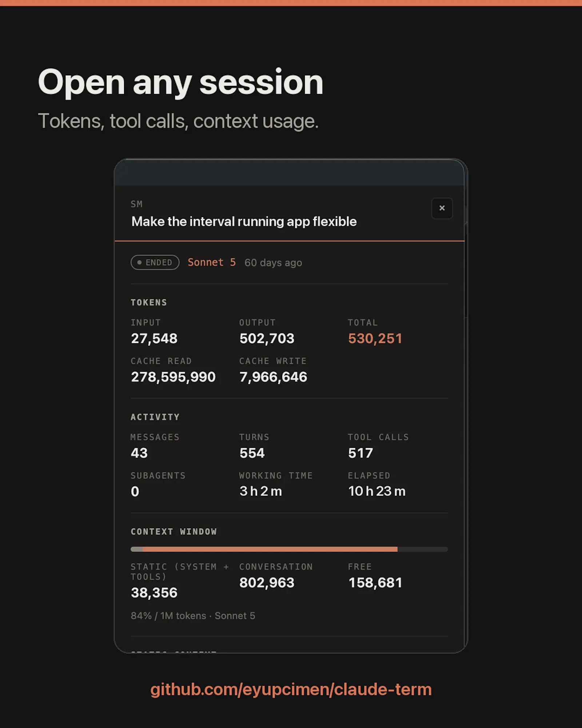Viewport: 582px width, 728px height.
Task: Click the cache write value 7,966,646
Action: click(273, 377)
